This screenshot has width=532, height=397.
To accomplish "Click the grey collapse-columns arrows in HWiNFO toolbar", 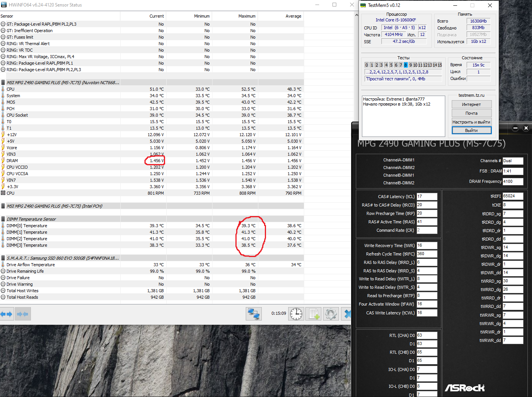I will (23, 314).
